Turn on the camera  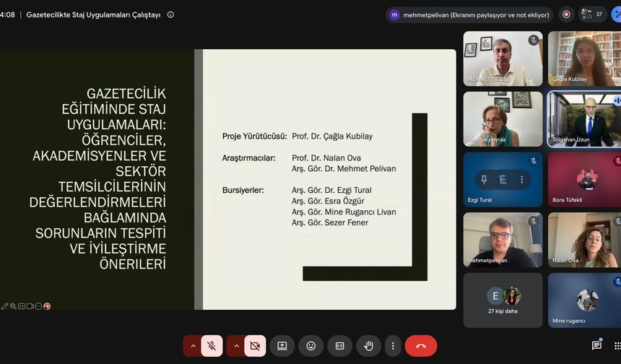255,346
